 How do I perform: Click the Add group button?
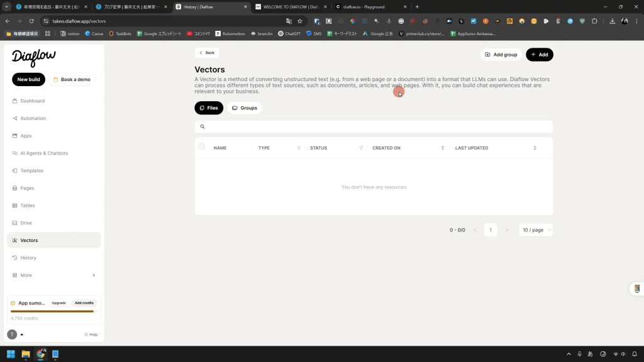pos(501,55)
